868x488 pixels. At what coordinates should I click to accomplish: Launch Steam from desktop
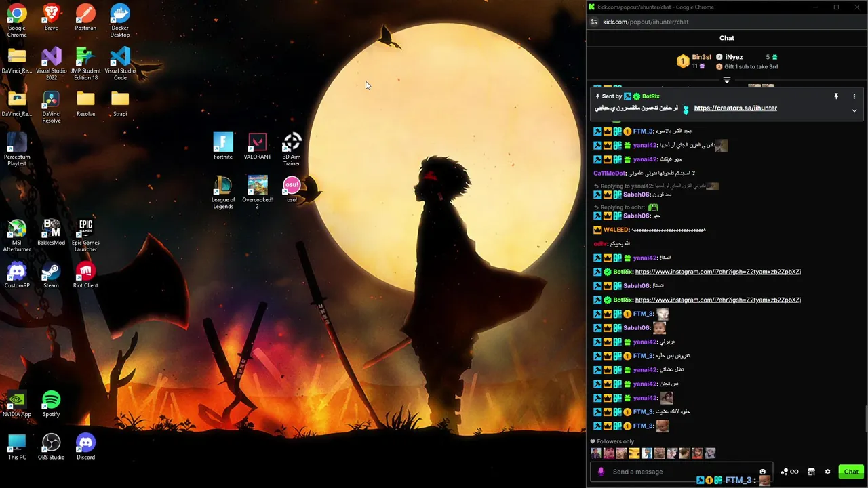[x=51, y=275]
